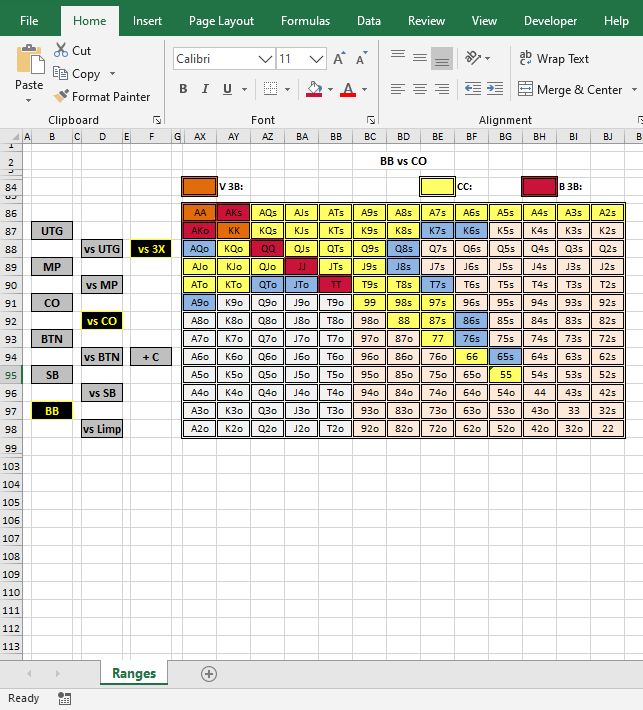Screen dimensions: 643x710
Task: Switch to the Formulas tab
Action: (305, 21)
